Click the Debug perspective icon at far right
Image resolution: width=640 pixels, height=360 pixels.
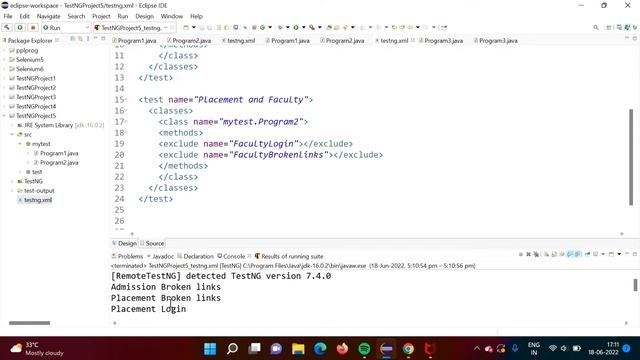[x=635, y=27]
